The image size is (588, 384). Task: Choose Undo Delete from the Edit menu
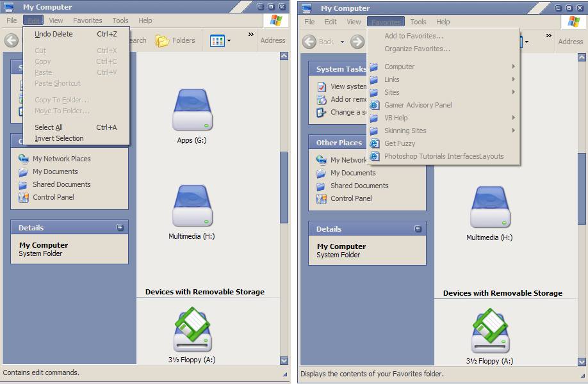point(76,34)
